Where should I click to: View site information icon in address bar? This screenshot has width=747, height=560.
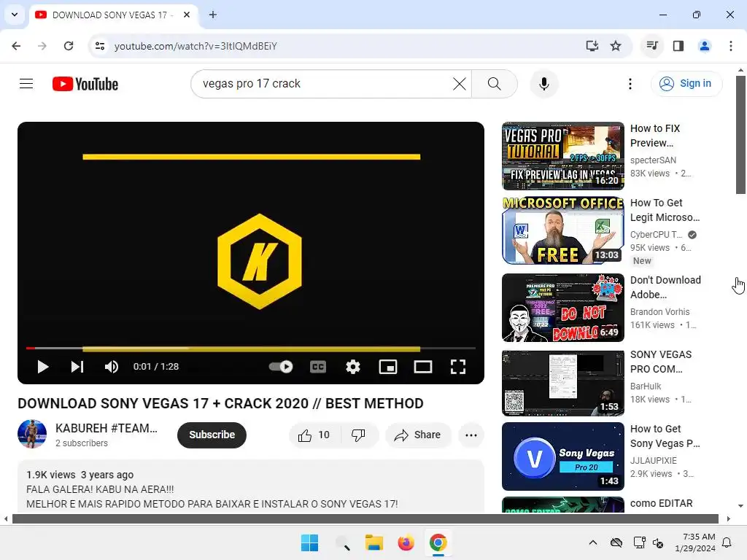(x=100, y=46)
